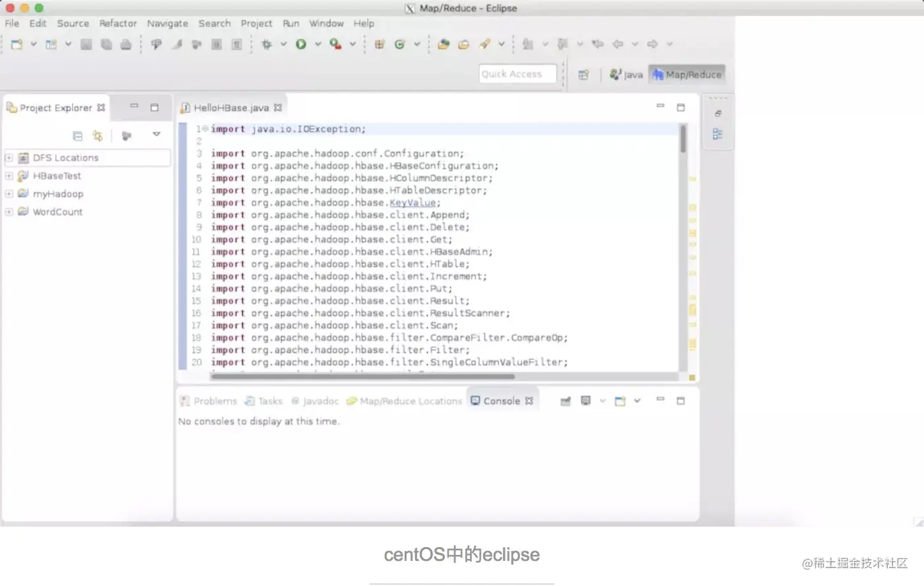Screen dimensions: 924x586
Task: Toggle Link with Editor in Project Explorer
Action: [98, 136]
